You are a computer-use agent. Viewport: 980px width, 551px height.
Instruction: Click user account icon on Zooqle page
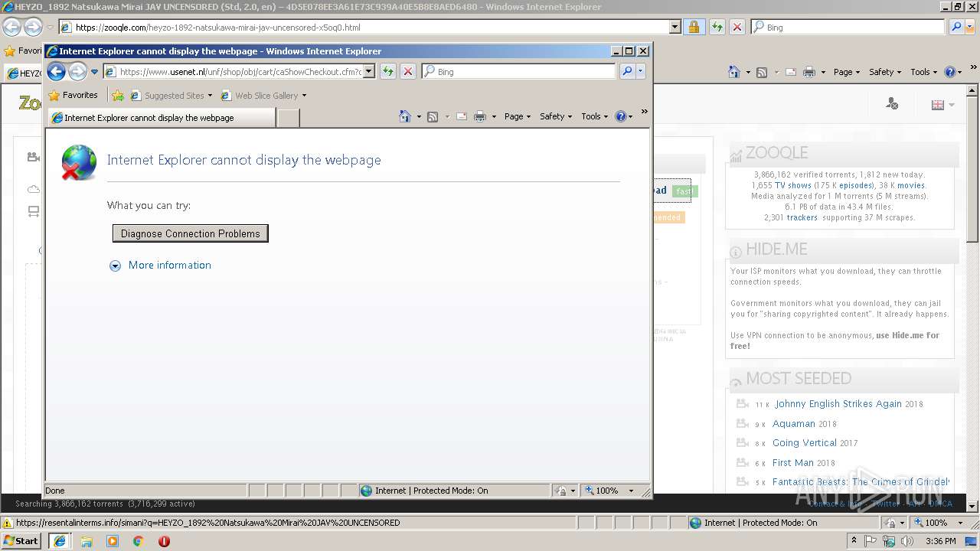click(x=892, y=103)
